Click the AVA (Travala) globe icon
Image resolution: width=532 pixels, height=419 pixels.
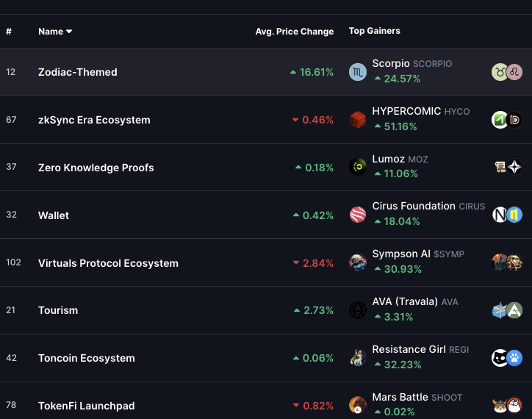pos(358,310)
